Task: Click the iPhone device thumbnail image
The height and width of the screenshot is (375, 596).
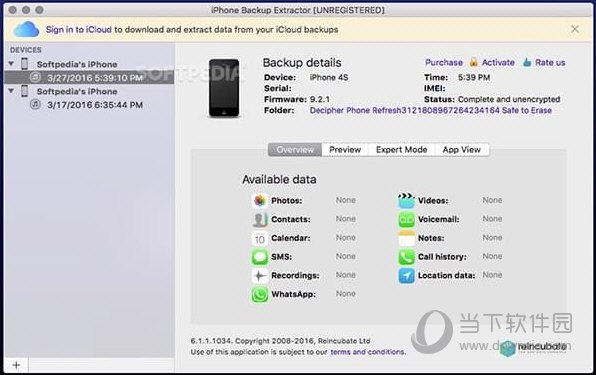Action: pos(224,88)
